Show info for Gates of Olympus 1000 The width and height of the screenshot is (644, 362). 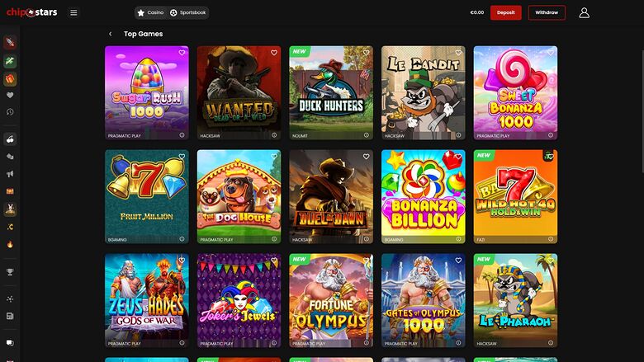458,343
